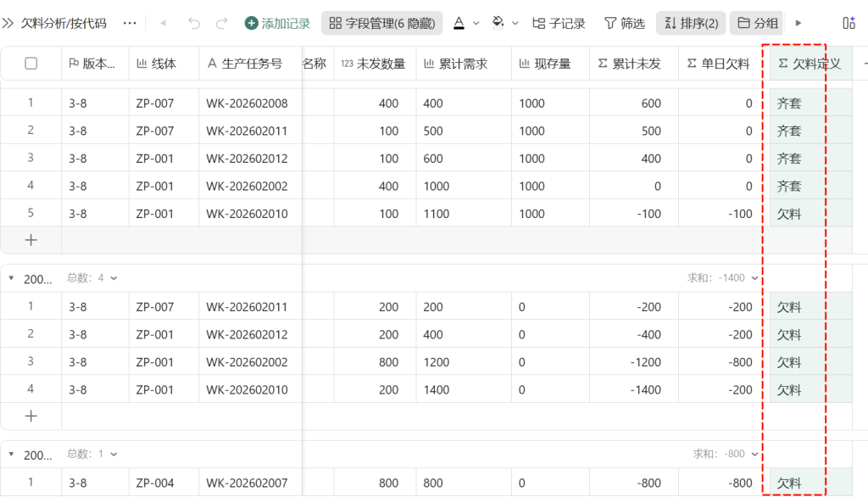
Task: Open 排序(2) sort settings
Action: tap(691, 23)
